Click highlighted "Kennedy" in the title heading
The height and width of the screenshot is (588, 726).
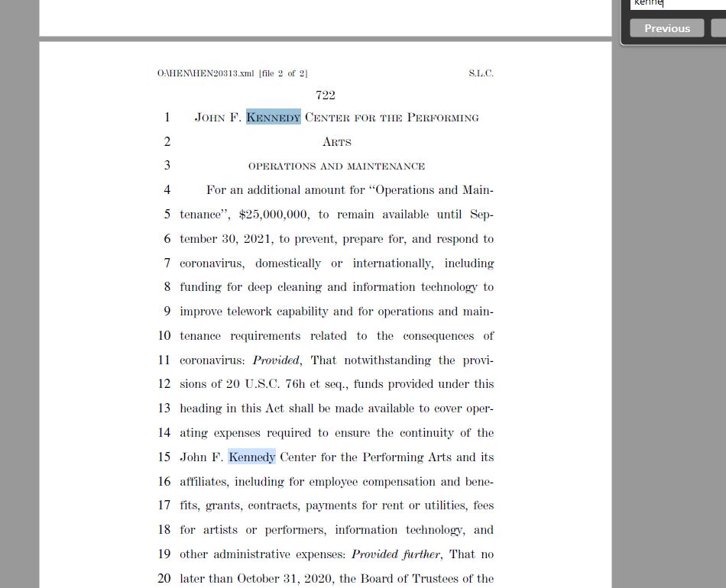click(x=273, y=118)
